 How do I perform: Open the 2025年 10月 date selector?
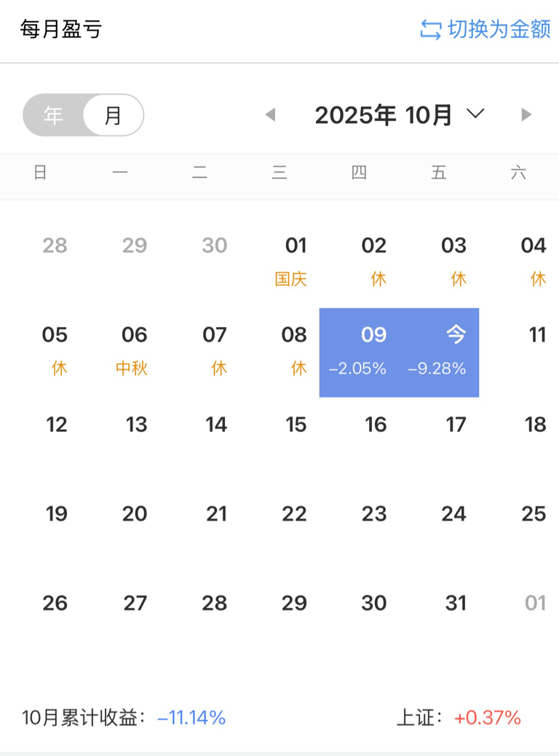tap(384, 115)
